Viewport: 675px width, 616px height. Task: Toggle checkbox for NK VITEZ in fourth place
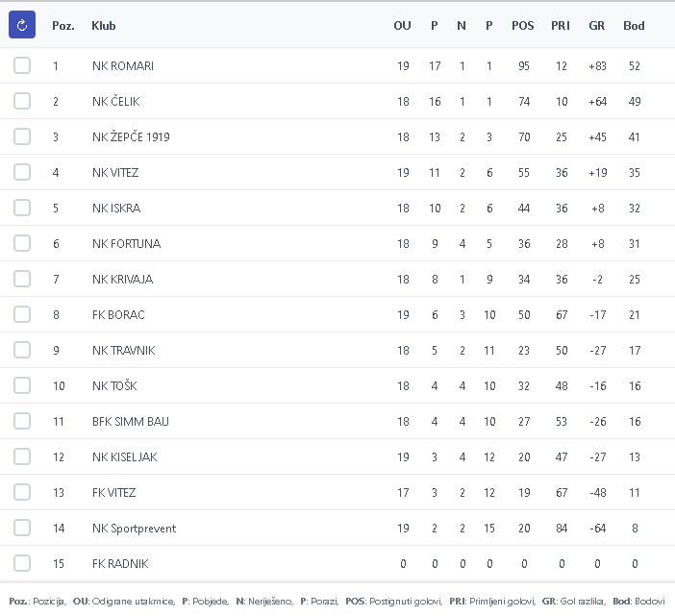tap(22, 172)
